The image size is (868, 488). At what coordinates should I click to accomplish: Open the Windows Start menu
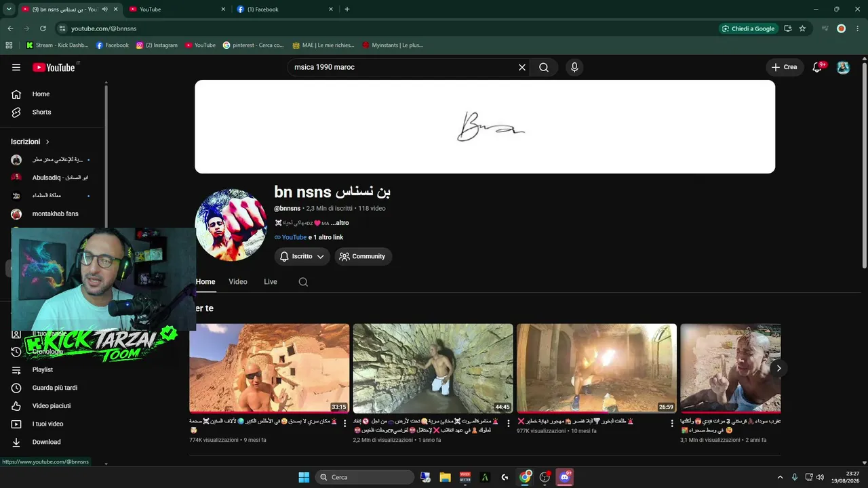(x=304, y=477)
